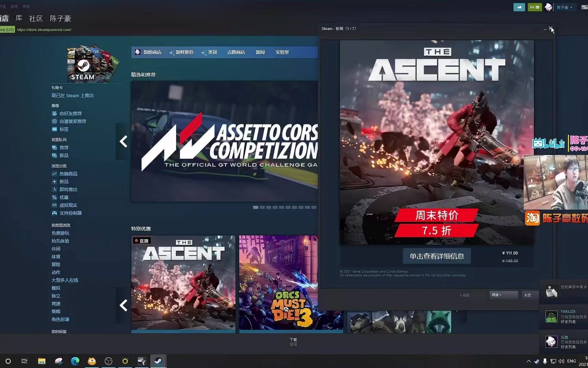Image resolution: width=588 pixels, height=368 pixels.
Task: Open the discovery queue 推荐 icon
Action: tap(54, 148)
